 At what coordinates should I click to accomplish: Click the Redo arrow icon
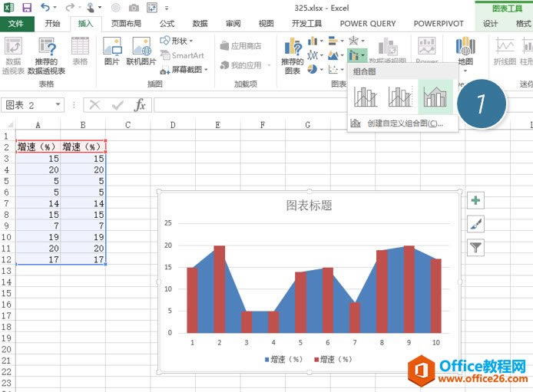coord(70,7)
